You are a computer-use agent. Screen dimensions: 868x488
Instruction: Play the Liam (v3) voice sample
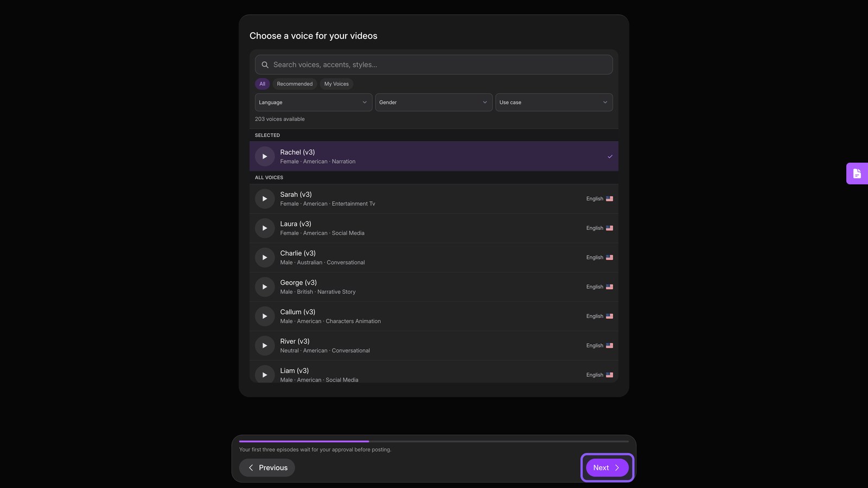(265, 375)
